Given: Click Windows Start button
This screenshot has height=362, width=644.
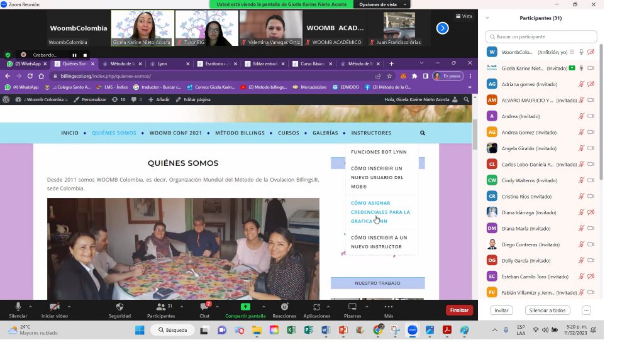Looking at the screenshot, I should pos(140,330).
